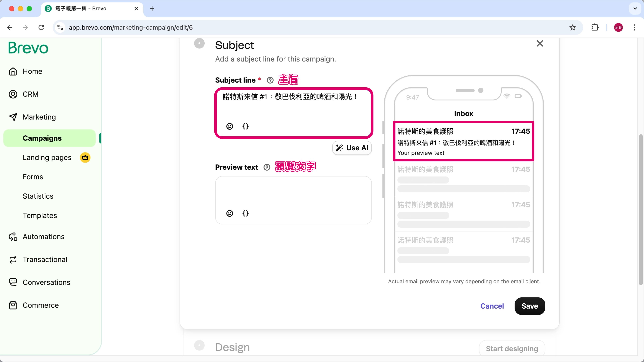Click the Use AI button

[352, 148]
